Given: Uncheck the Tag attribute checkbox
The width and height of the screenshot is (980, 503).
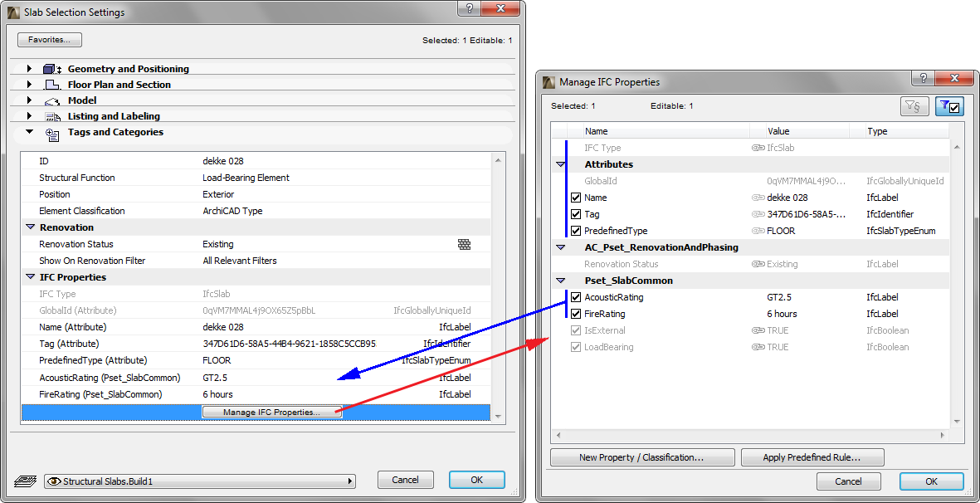Looking at the screenshot, I should click(576, 214).
